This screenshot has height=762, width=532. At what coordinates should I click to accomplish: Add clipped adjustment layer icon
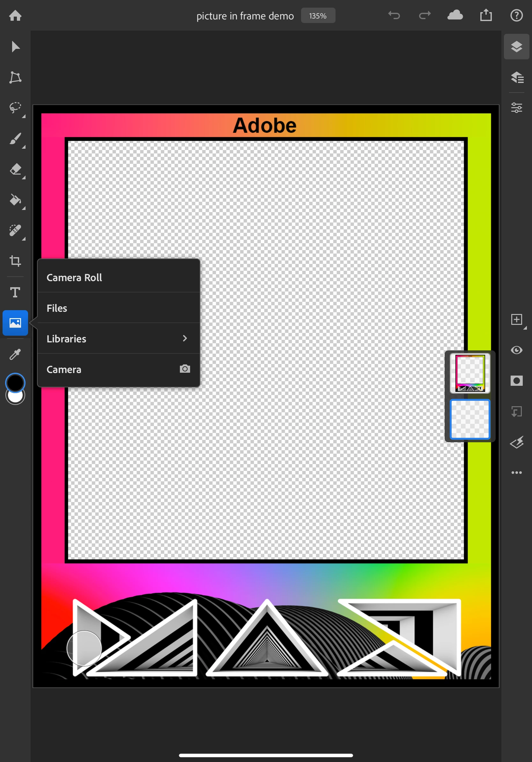tap(516, 412)
